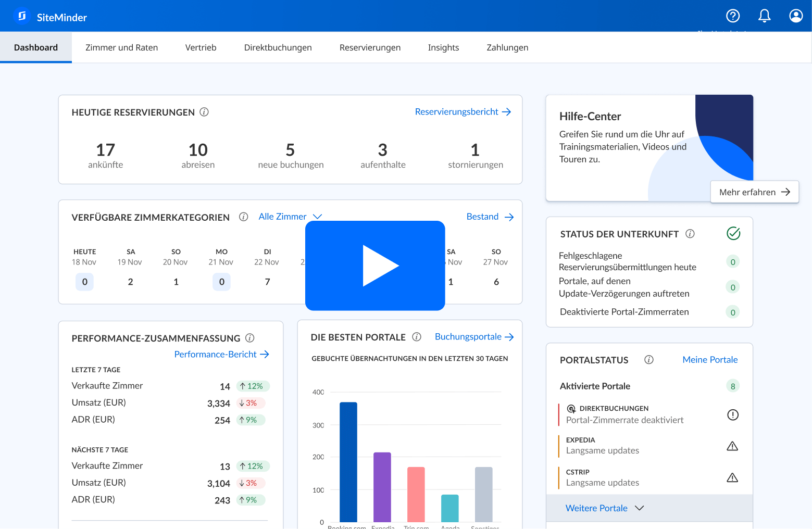812x529 pixels.
Task: Click info icon beside Heutige Reservierungen
Action: click(204, 112)
